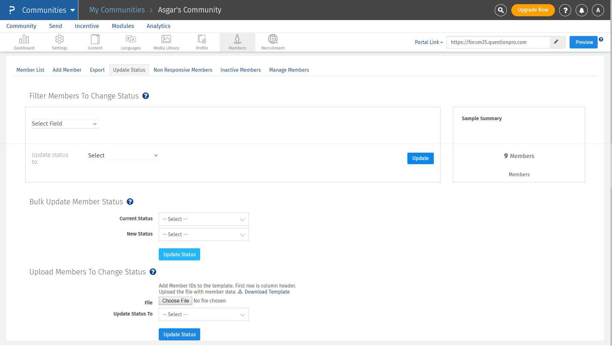Open the Dashboard icon
This screenshot has height=364, width=612.
pyautogui.click(x=24, y=42)
